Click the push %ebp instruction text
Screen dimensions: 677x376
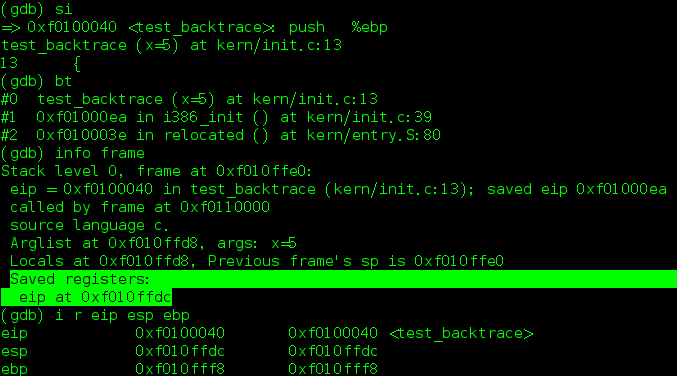(338, 27)
